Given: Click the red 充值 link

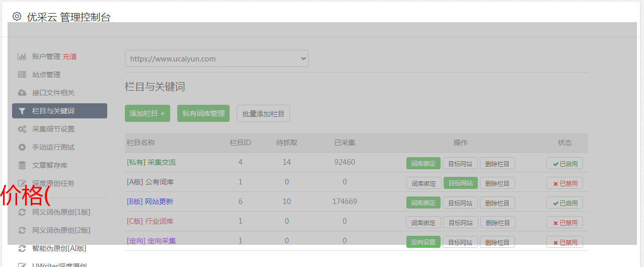Looking at the screenshot, I should pos(69,56).
